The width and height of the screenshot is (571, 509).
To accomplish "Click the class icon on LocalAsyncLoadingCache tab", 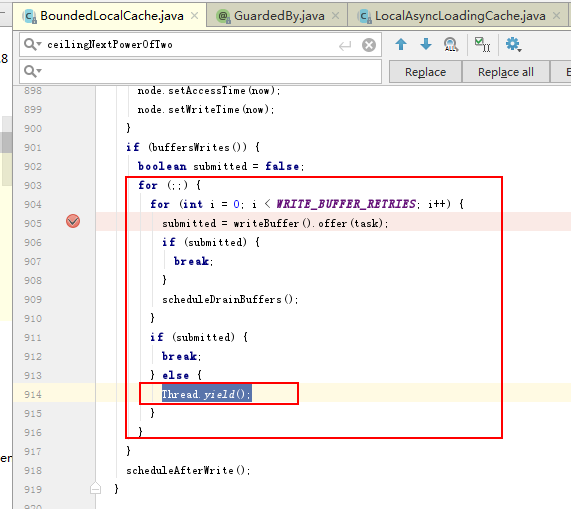I will pyautogui.click(x=365, y=16).
